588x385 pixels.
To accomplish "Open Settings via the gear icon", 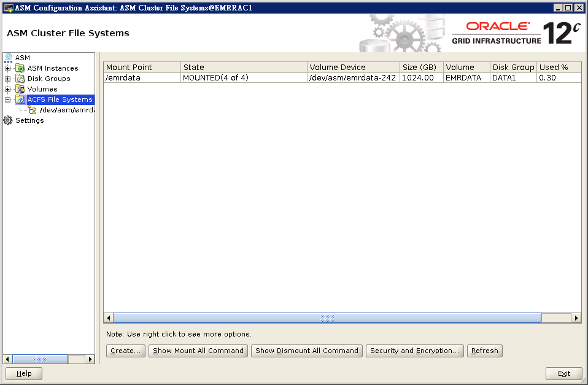I will (x=7, y=120).
